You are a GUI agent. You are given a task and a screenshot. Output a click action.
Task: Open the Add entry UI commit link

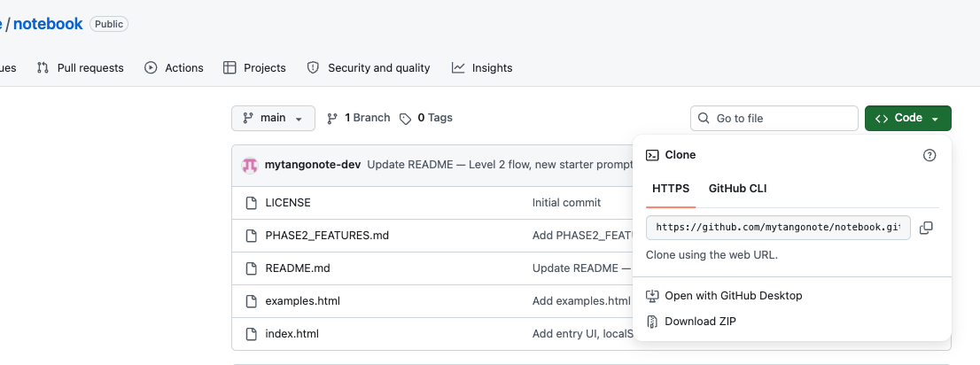[582, 334]
